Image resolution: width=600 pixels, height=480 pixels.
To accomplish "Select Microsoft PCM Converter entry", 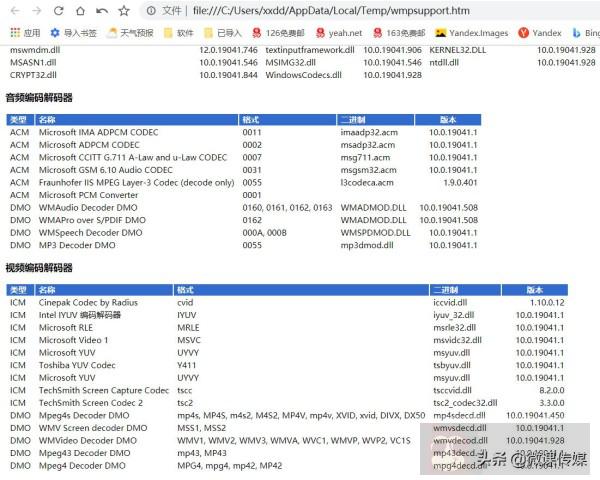I will tap(88, 195).
